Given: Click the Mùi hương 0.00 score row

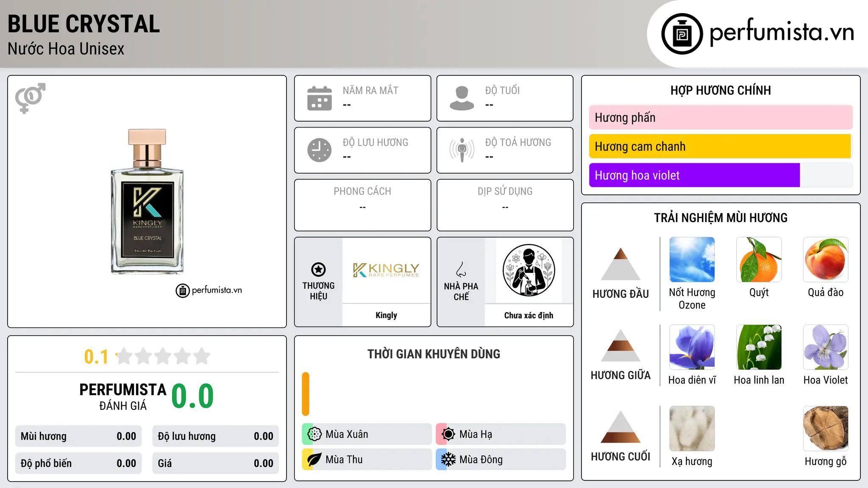Looking at the screenshot, I should tap(78, 436).
